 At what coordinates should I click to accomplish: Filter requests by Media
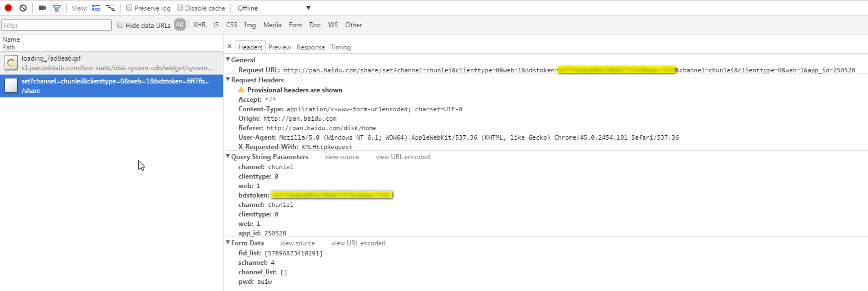[272, 25]
